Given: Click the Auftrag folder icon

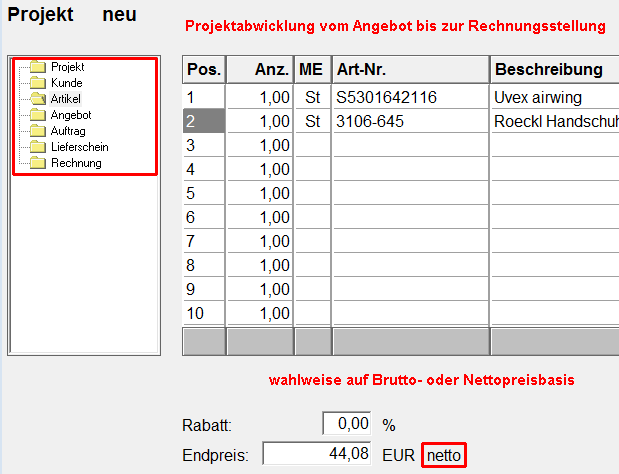Looking at the screenshot, I should (38, 131).
